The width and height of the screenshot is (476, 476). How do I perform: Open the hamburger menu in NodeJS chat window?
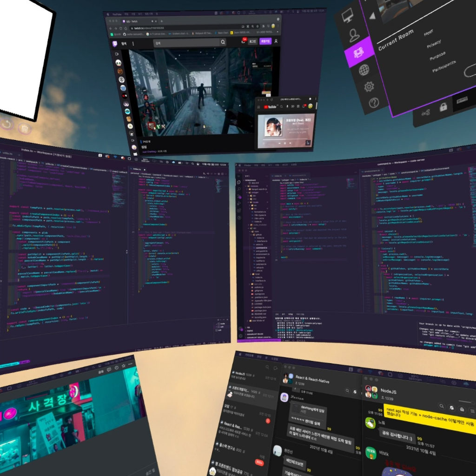tap(472, 411)
